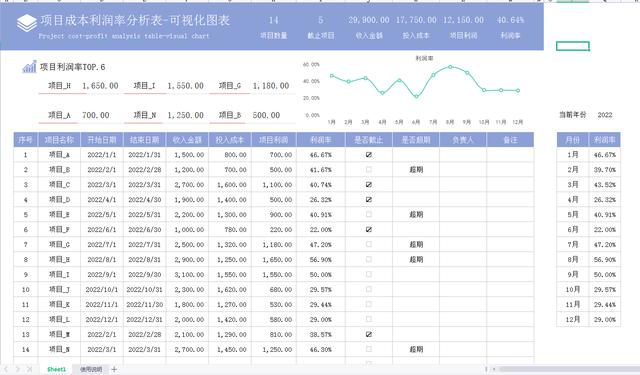
Task: Check the 是否截止 checkbox for 项目_N
Action: click(x=369, y=349)
